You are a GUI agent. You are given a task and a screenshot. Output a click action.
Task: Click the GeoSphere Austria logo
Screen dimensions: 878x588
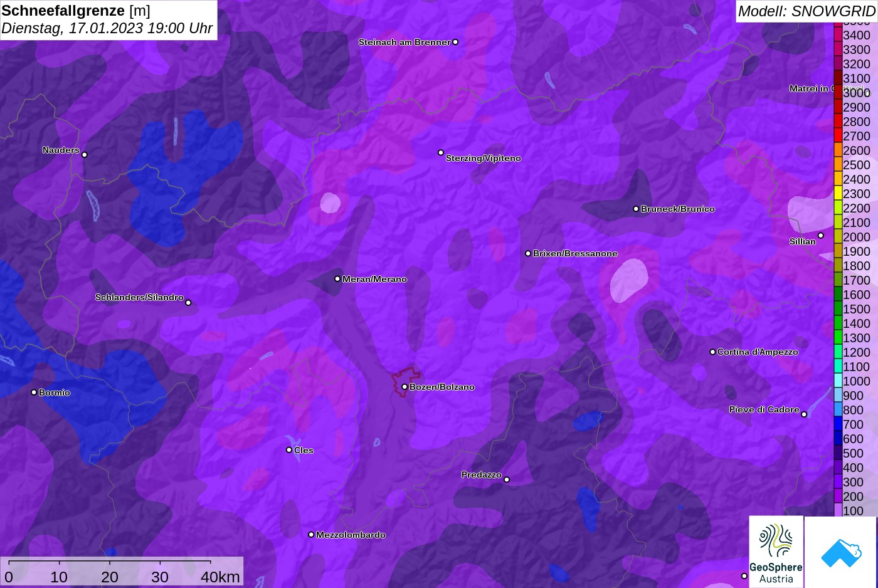tap(776, 552)
